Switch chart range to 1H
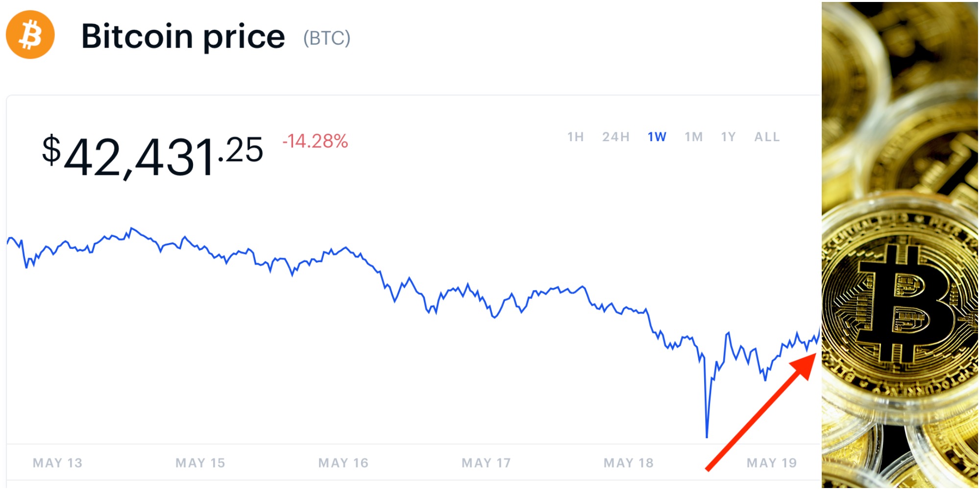 coord(575,137)
